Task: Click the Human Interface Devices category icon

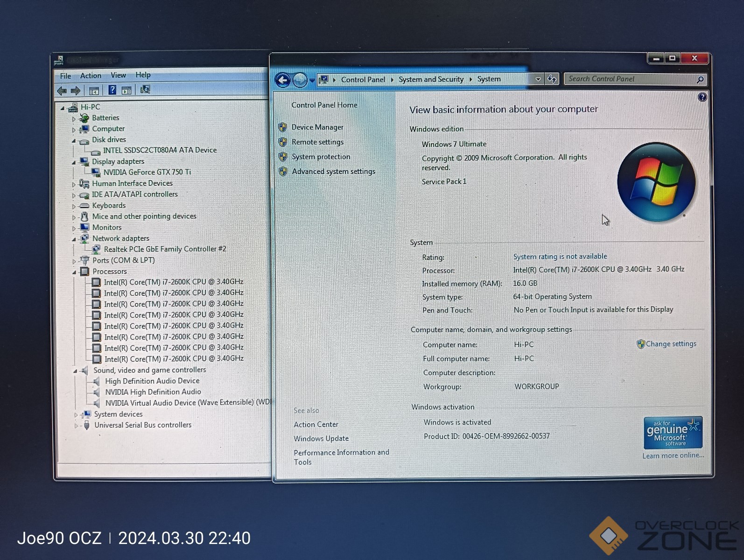Action: (x=84, y=184)
